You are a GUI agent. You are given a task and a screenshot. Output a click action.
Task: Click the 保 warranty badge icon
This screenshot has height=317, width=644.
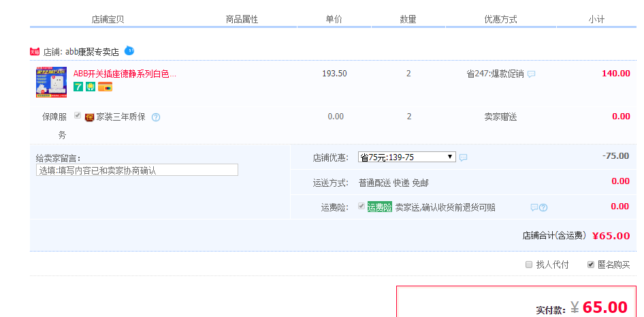click(x=90, y=117)
